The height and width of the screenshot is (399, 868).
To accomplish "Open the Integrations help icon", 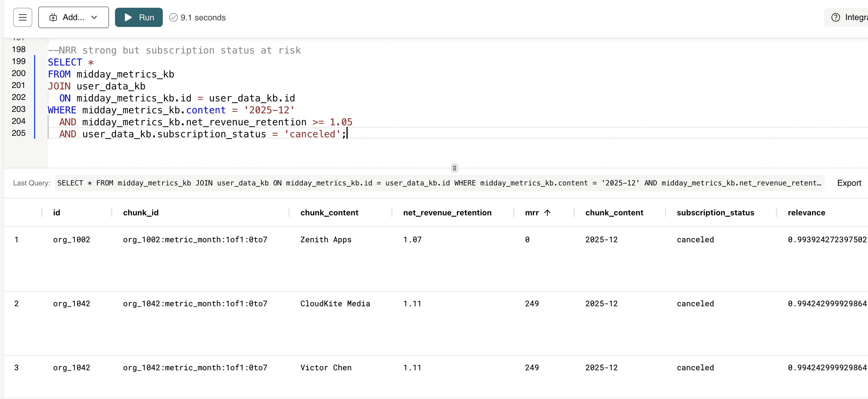I will point(835,17).
